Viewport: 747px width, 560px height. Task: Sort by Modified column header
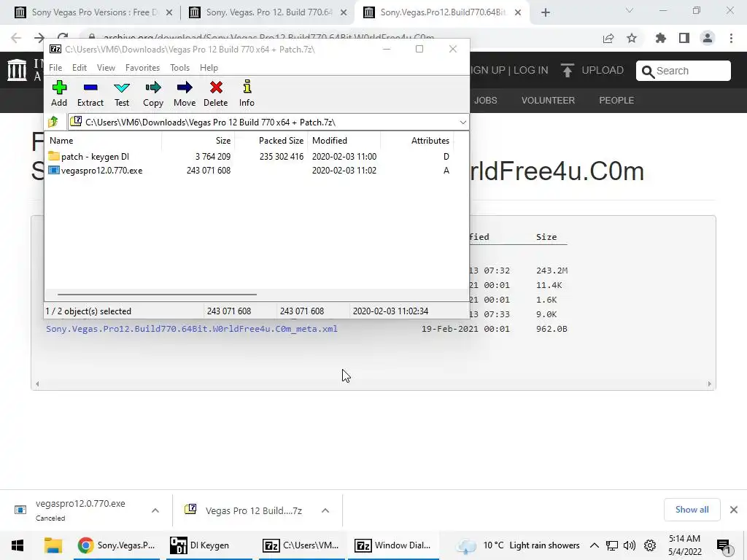pyautogui.click(x=344, y=141)
